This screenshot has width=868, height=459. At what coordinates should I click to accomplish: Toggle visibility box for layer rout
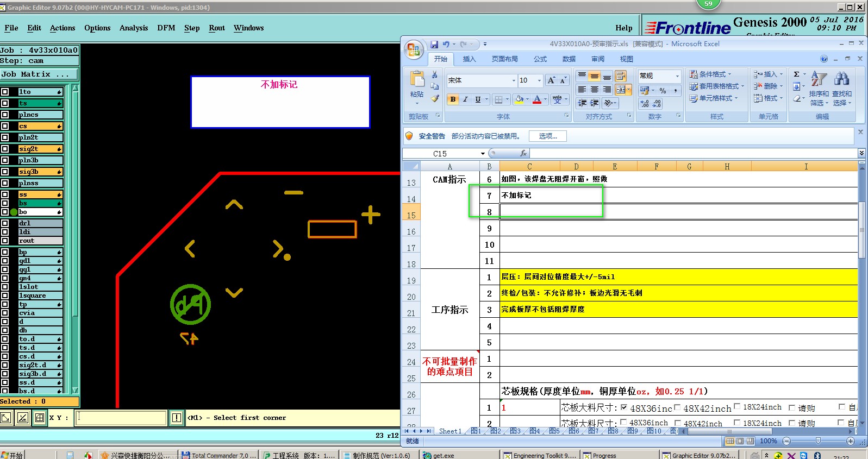coord(5,241)
